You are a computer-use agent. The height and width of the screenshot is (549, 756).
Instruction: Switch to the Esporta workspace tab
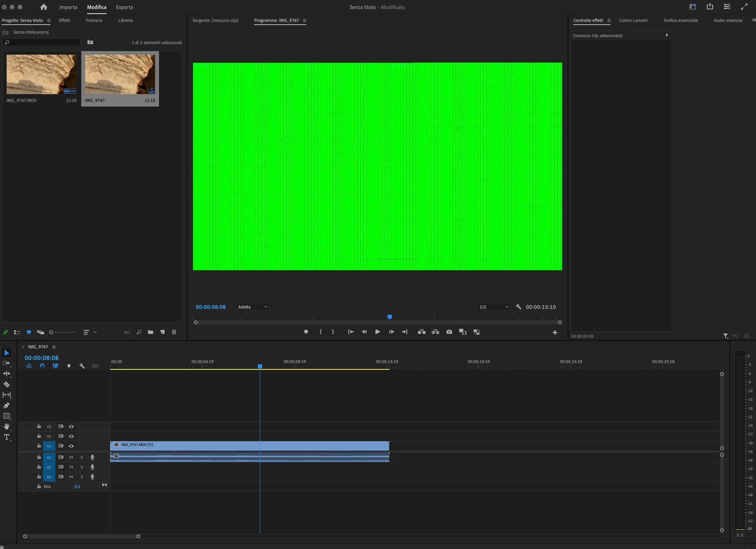pyautogui.click(x=124, y=7)
